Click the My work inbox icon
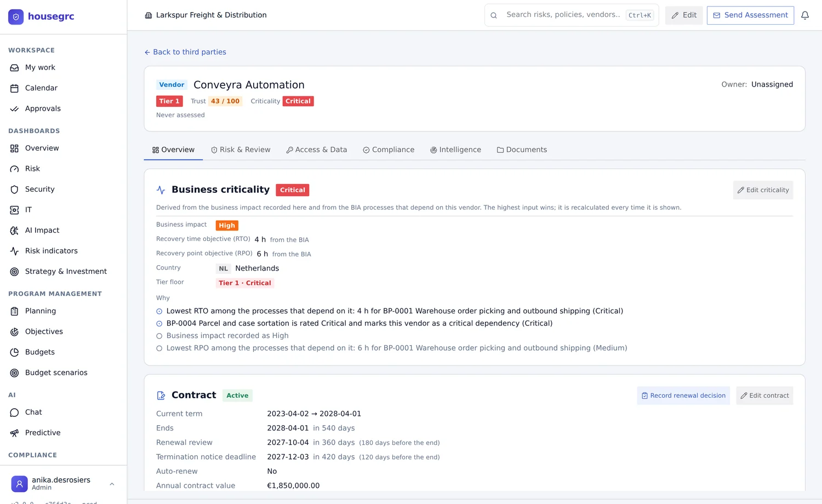The width and height of the screenshot is (822, 504). (14, 68)
